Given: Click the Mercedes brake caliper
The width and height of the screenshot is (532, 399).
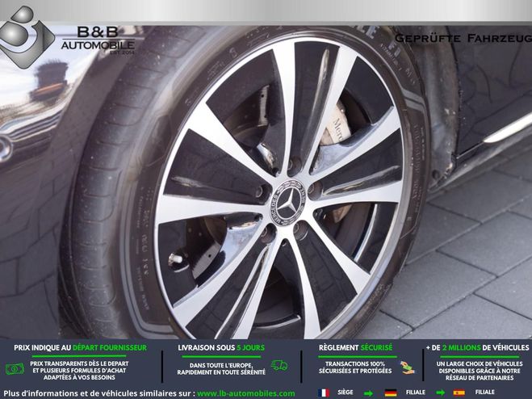Looking at the screenshot, I should (336, 125).
